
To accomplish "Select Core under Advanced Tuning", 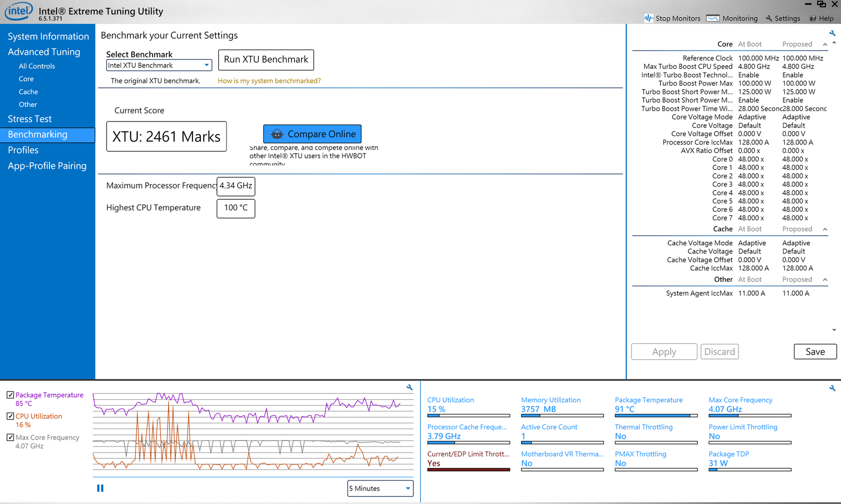I will click(26, 79).
